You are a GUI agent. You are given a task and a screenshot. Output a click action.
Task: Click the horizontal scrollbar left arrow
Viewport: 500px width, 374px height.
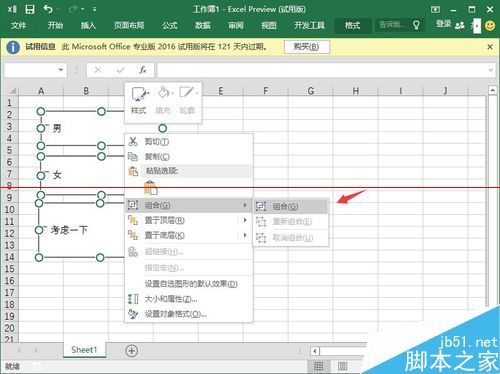(315, 351)
